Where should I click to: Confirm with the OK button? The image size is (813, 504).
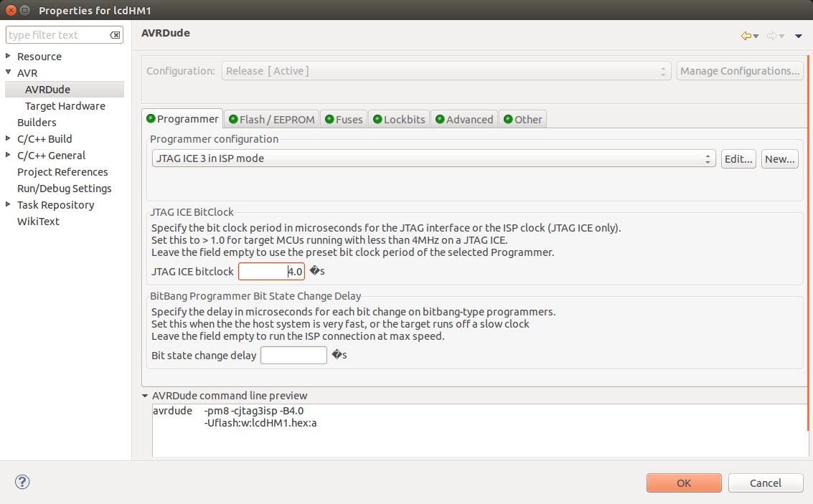coord(684,482)
